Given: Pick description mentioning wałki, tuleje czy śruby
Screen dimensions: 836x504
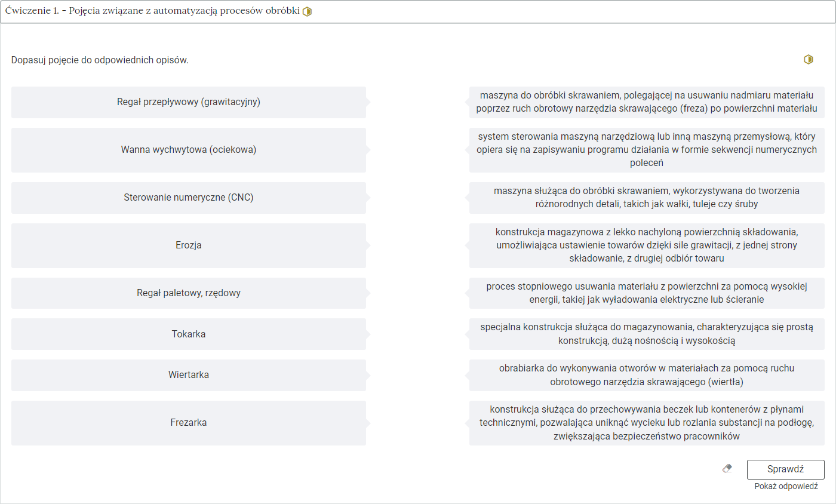Looking at the screenshot, I should click(646, 198).
